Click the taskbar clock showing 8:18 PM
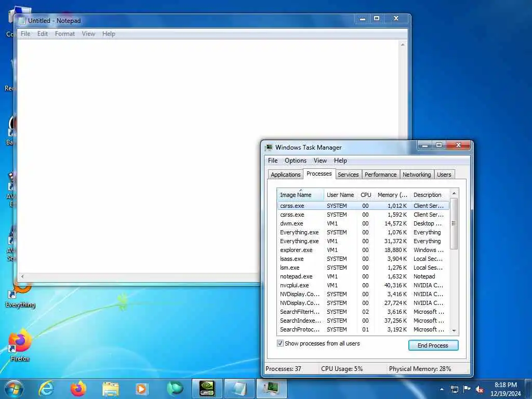Screen dimensions: 532x399 pyautogui.click(x=506, y=389)
